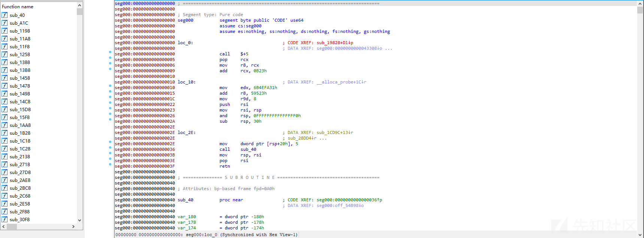
Task: Click function icon beside sub_14C8
Action: pyautogui.click(x=4, y=101)
